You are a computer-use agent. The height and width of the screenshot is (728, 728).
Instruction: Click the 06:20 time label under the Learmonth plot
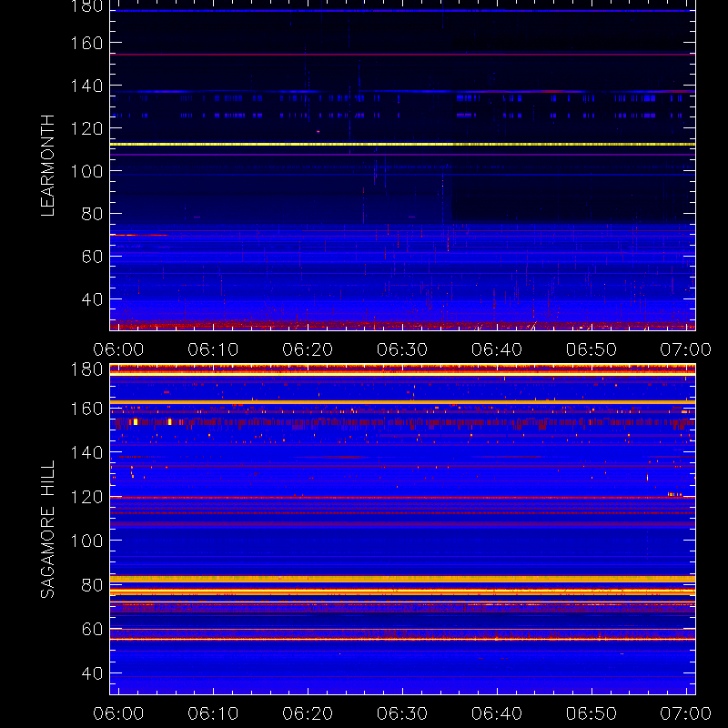(308, 349)
